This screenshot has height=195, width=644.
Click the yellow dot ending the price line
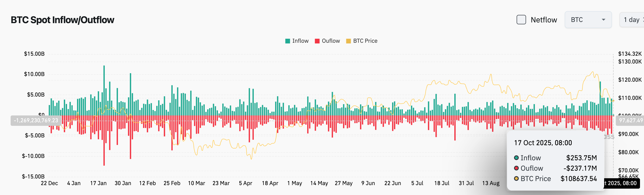[x=613, y=101]
